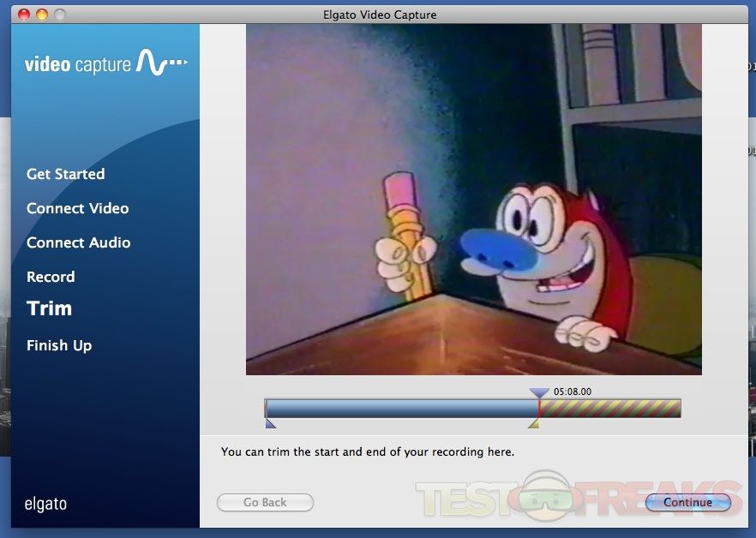The height and width of the screenshot is (538, 756).
Task: Select the Trim step in sidebar
Action: click(x=49, y=308)
